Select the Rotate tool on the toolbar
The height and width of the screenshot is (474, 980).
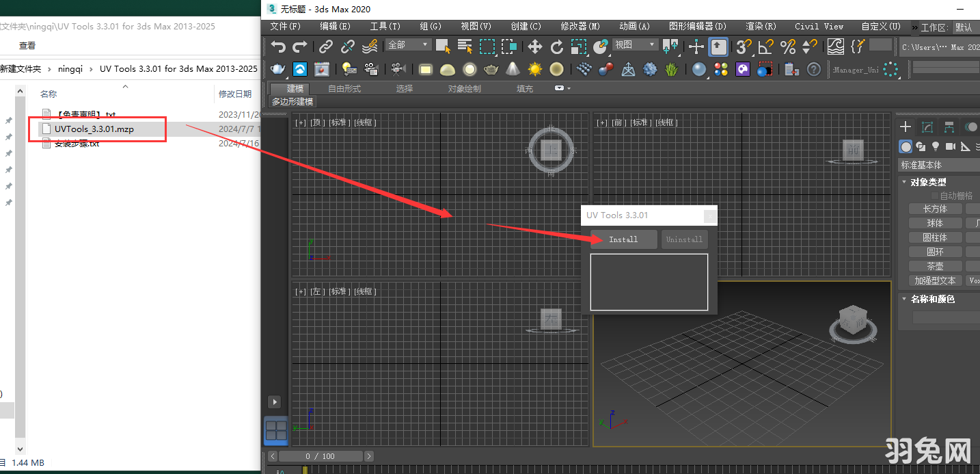point(556,47)
